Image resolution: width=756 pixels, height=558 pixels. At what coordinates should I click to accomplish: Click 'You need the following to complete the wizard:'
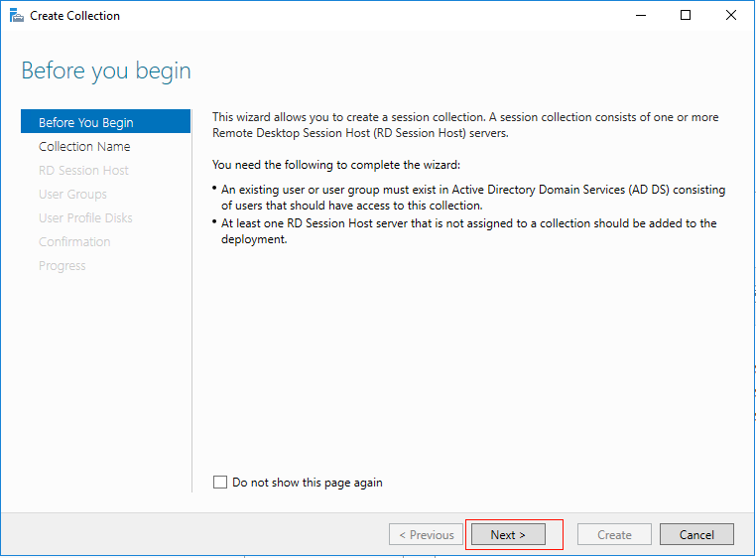point(336,165)
